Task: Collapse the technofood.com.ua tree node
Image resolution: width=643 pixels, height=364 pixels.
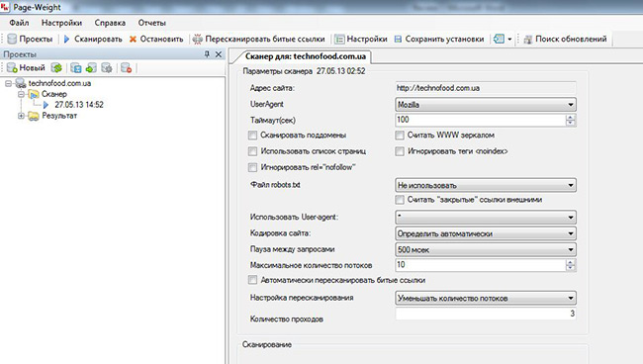Action: pyautogui.click(x=8, y=83)
